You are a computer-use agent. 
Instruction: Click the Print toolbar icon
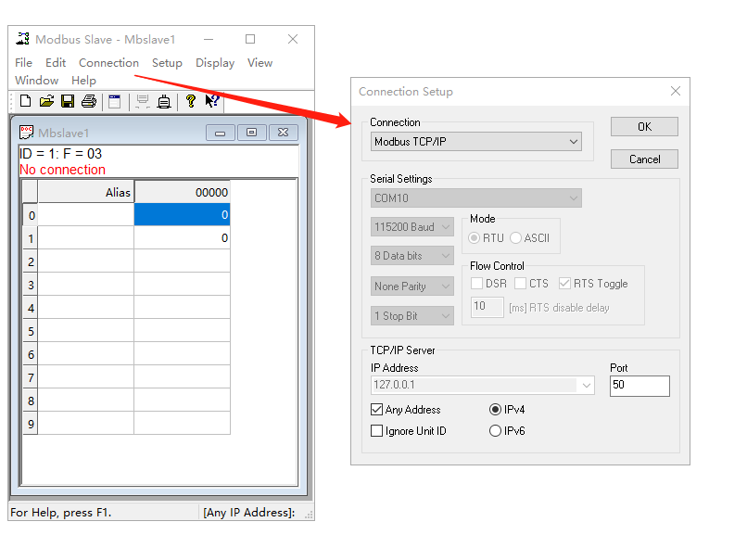[88, 101]
